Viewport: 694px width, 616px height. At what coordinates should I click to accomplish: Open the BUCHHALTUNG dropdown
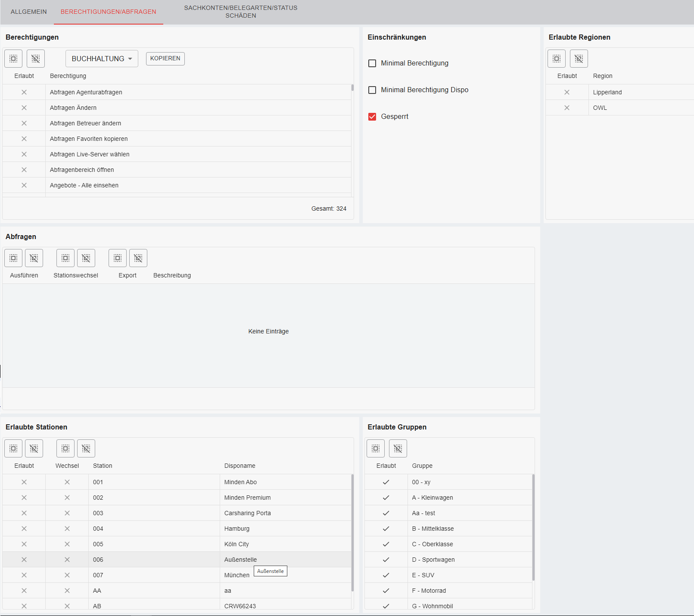(x=102, y=59)
